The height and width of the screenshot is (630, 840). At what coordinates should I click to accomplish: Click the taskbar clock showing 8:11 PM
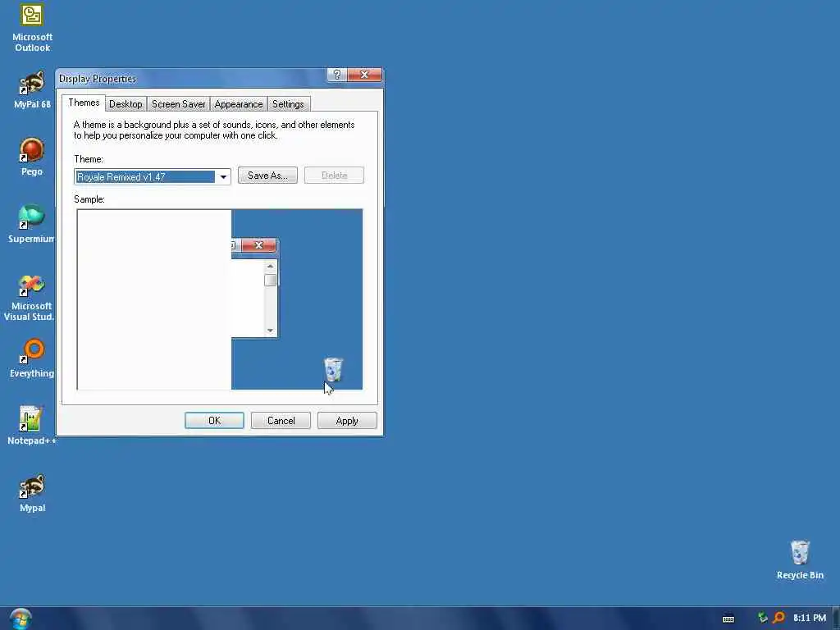[810, 618]
